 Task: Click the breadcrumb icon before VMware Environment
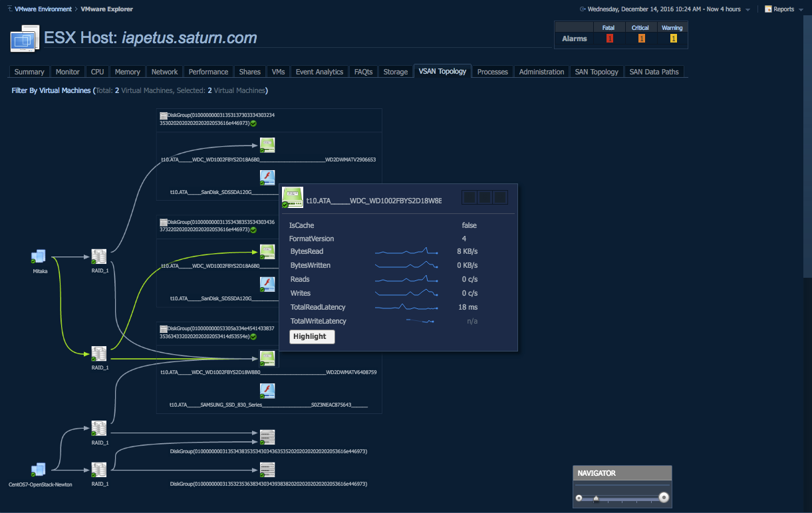[x=9, y=9]
